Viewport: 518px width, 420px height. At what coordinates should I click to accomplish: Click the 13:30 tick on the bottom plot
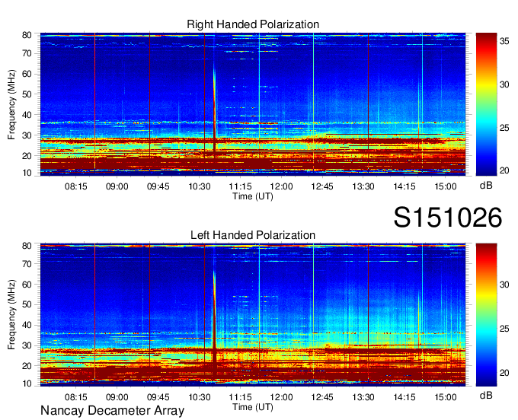coord(363,397)
